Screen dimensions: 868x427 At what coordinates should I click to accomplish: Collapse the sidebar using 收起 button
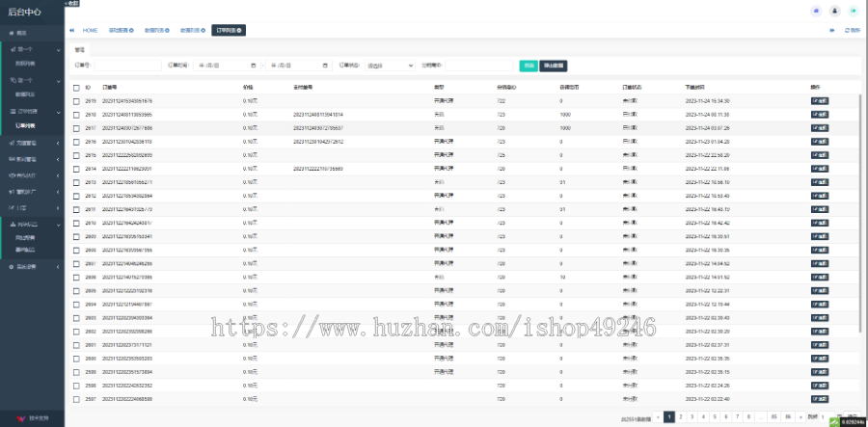[72, 3]
